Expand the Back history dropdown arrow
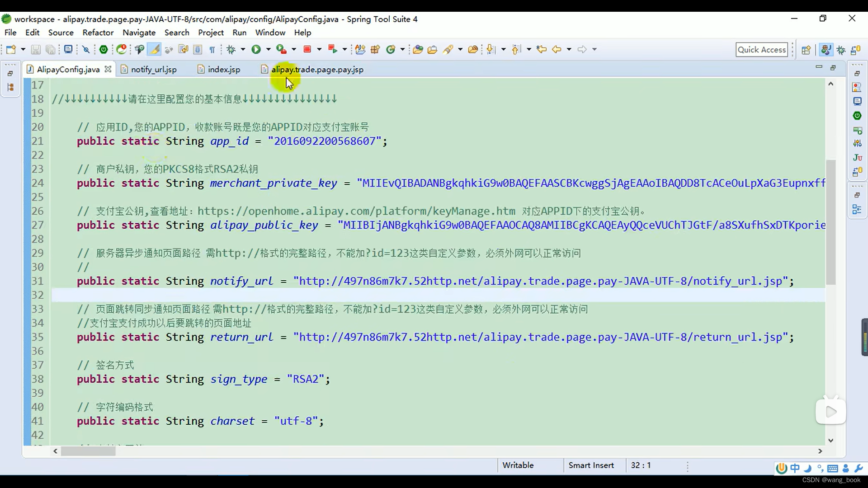This screenshot has width=868, height=488. [569, 49]
